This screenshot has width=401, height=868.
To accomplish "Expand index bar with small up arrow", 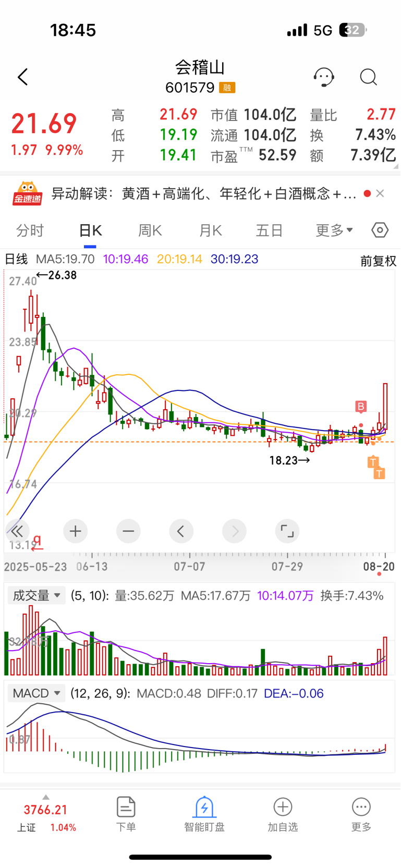I will tap(46, 797).
